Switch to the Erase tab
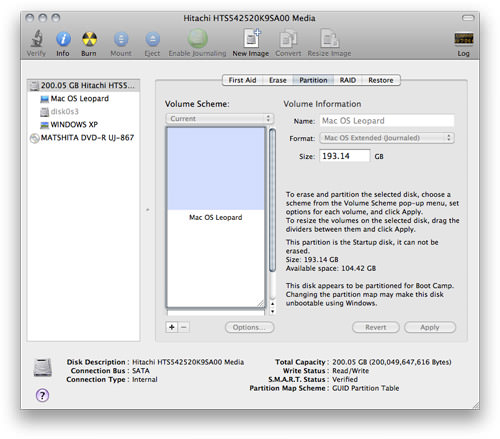The image size is (500, 439). tap(278, 80)
